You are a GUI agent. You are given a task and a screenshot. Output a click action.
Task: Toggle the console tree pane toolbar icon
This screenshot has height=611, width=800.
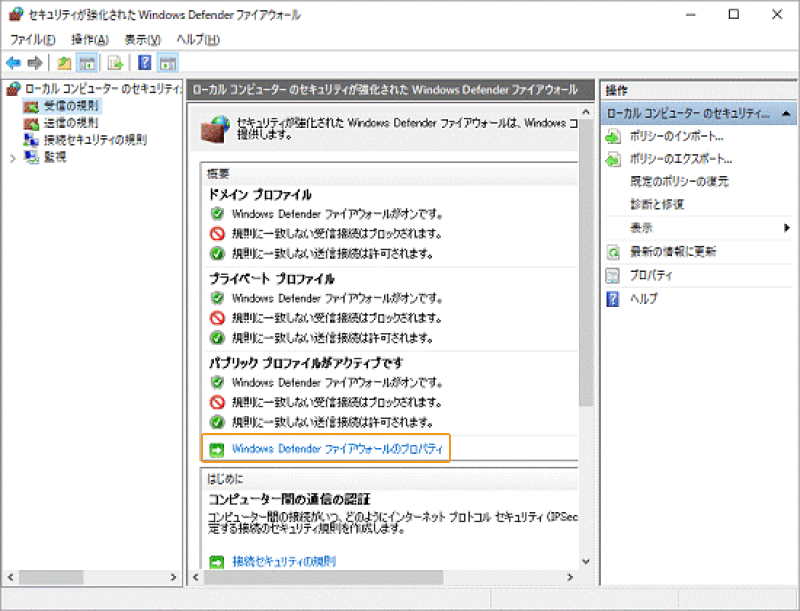(x=87, y=63)
